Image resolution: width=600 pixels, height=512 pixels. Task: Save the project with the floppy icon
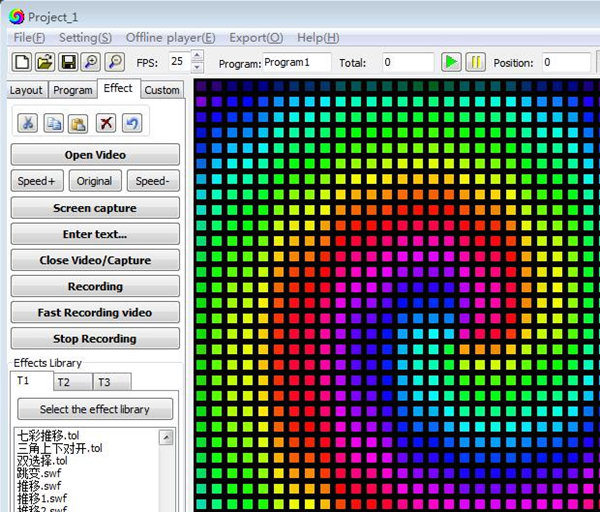[68, 62]
